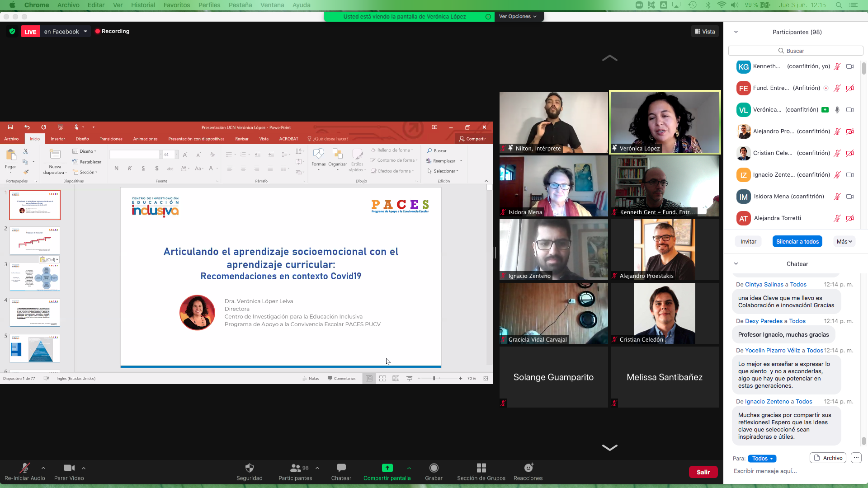Viewport: 868px width, 488px height.
Task: Click the Buscar participants search field
Action: click(x=796, y=51)
